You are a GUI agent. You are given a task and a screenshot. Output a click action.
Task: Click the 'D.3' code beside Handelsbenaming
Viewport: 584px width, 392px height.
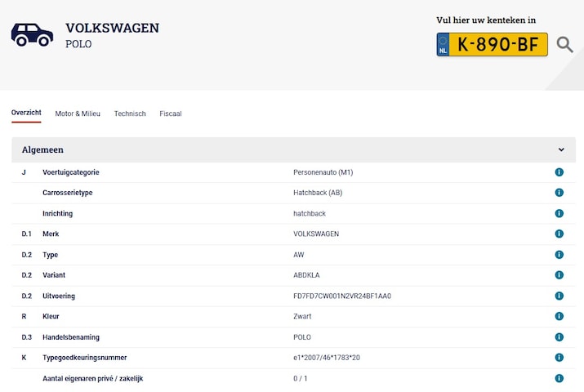pyautogui.click(x=26, y=337)
